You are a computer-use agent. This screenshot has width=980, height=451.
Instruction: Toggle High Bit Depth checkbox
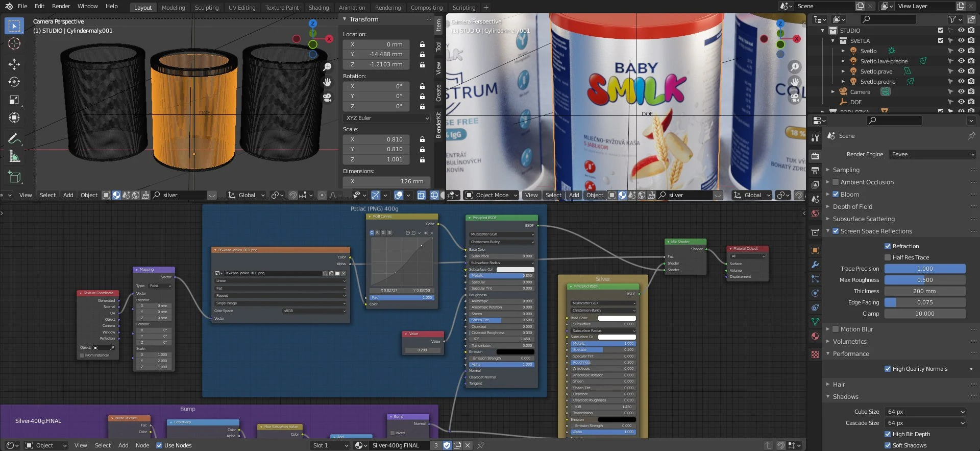click(888, 434)
